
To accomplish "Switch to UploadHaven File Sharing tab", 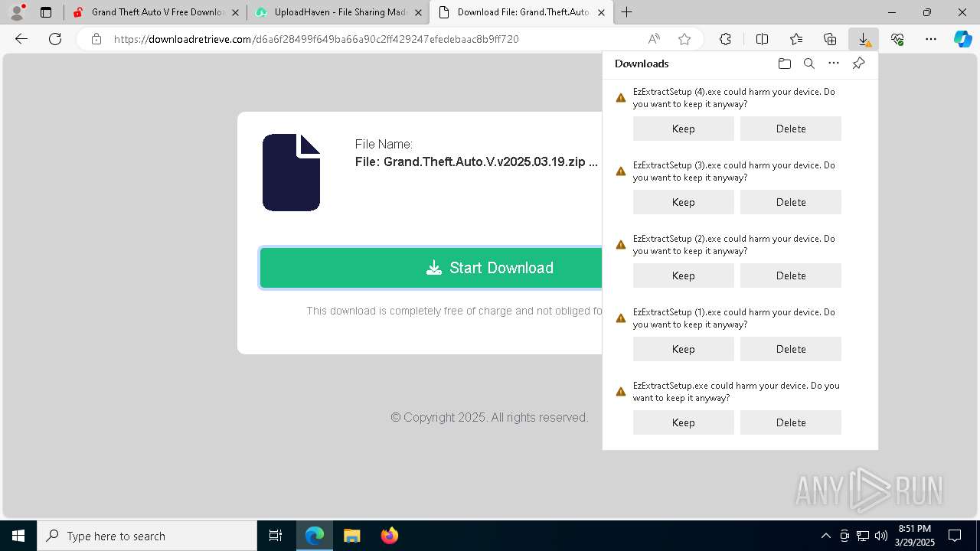I will (x=338, y=12).
